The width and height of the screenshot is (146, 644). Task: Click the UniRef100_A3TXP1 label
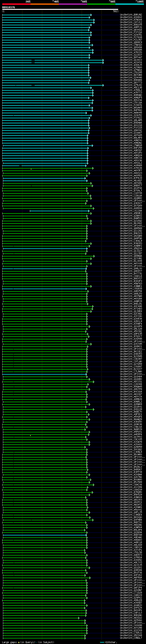tap(131, 550)
